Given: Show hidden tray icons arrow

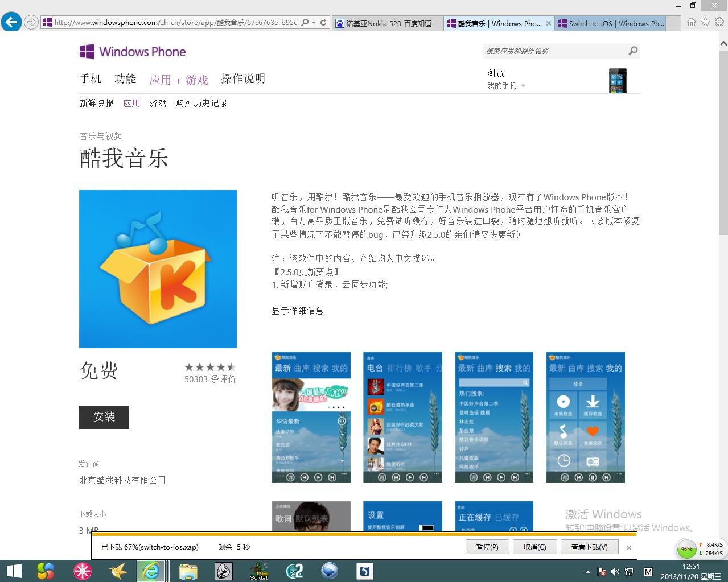Looking at the screenshot, I should (587, 572).
